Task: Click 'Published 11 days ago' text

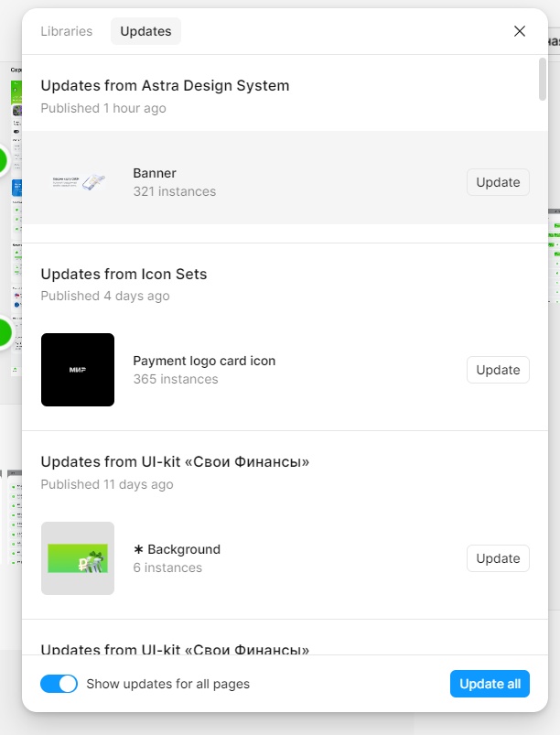Action: (x=107, y=484)
